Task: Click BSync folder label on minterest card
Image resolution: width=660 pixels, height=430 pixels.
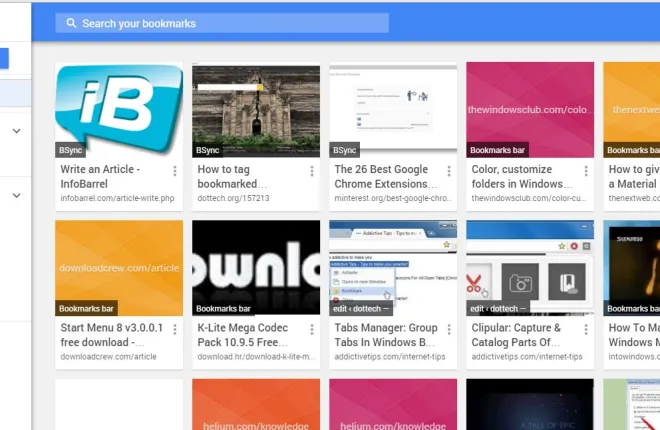Action: click(x=344, y=150)
